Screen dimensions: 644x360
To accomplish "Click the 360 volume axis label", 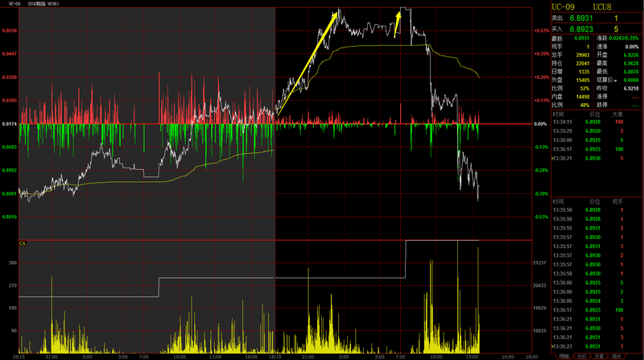I will coord(13,263).
